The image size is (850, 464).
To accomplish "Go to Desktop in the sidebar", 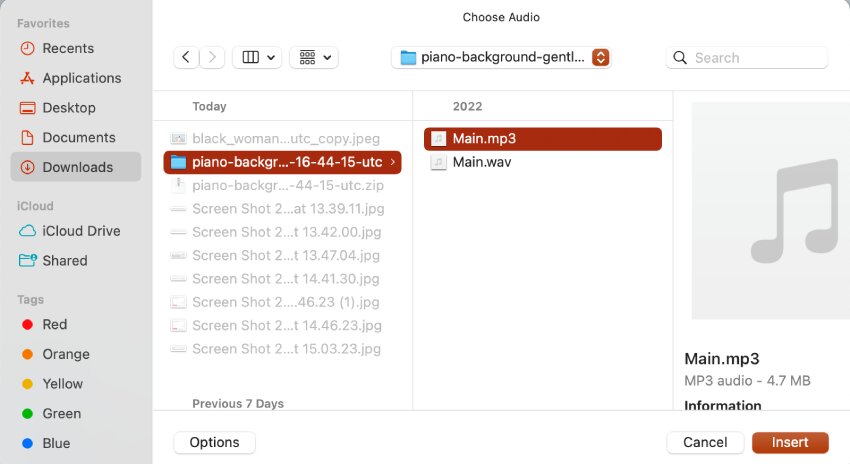I will point(69,107).
